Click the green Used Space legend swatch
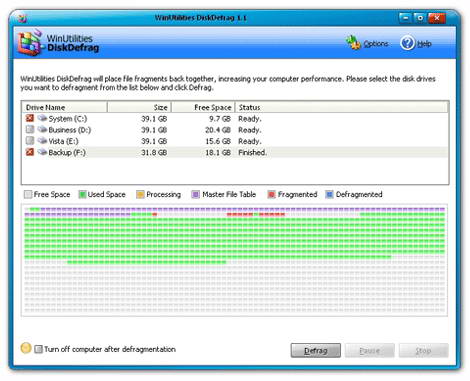470x381 pixels. click(x=82, y=194)
